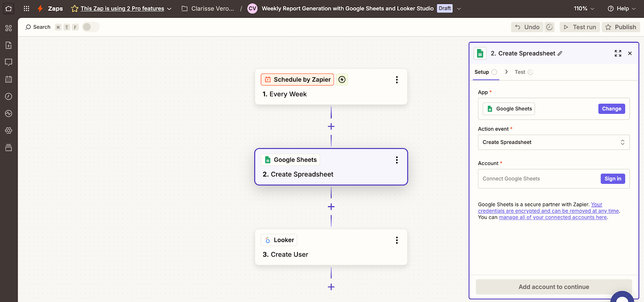Viewport: 644px width, 302px height.
Task: Open the sidebar versions stack icon
Action: (8, 148)
